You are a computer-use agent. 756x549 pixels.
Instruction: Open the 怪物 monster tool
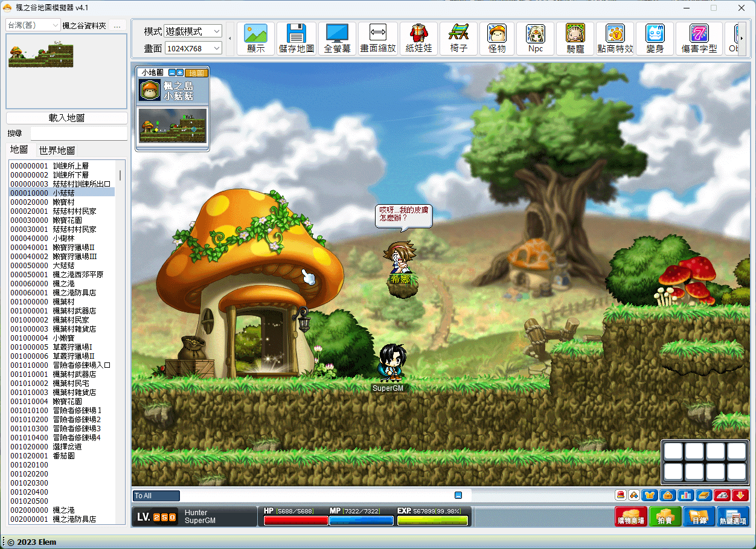pos(497,39)
